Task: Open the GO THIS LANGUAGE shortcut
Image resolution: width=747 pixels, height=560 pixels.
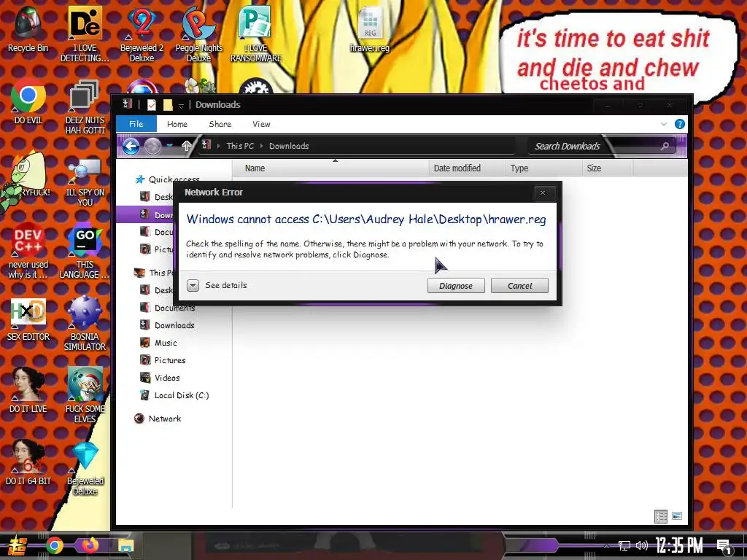Action: pos(85,251)
